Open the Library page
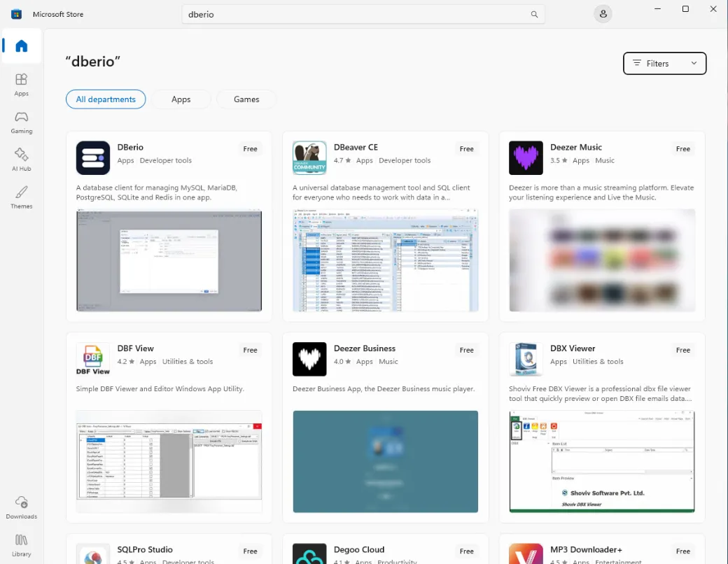Viewport: 728px width, 564px height. coord(22,545)
